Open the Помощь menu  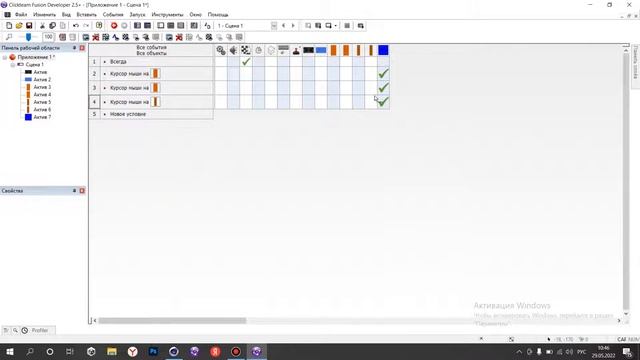[218, 15]
